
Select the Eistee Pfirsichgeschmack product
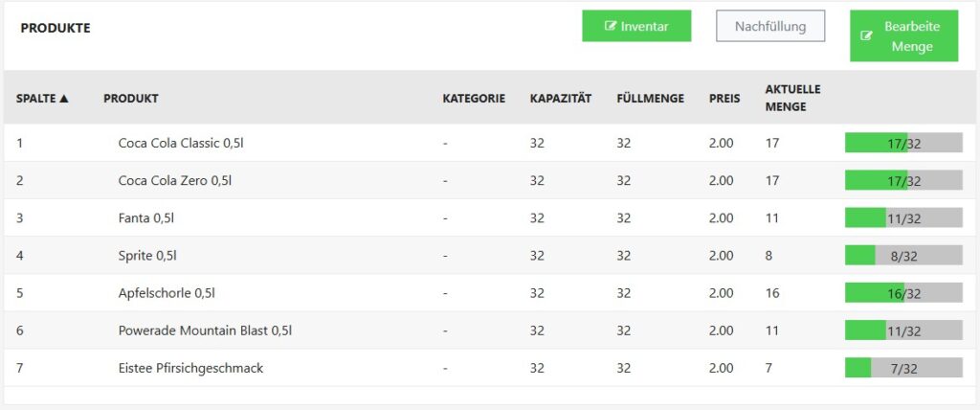190,368
